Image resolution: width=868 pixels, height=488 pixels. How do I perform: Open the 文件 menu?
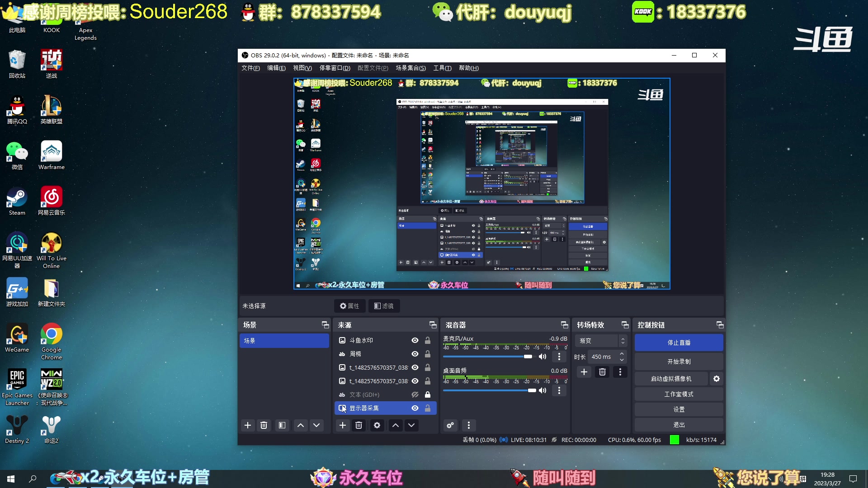click(250, 68)
